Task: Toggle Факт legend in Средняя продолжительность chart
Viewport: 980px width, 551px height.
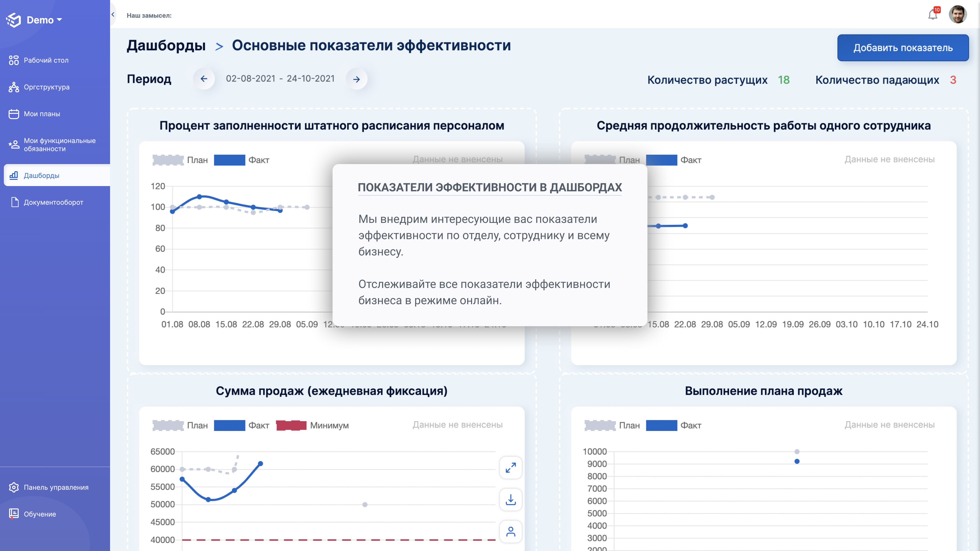Action: (x=674, y=160)
